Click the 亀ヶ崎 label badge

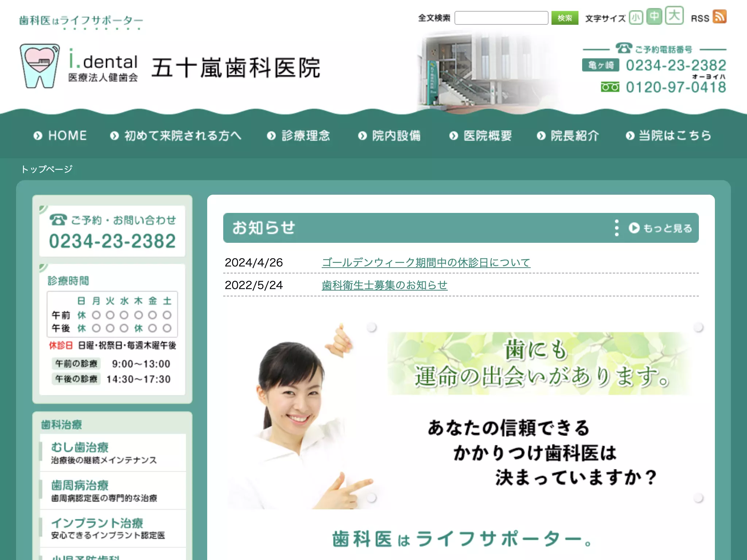(x=600, y=65)
